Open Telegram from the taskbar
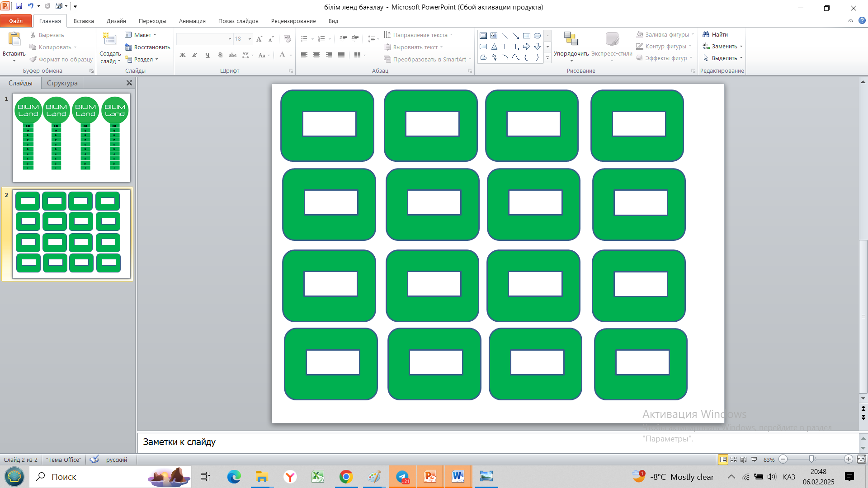Viewport: 868px width, 488px height. coord(402,477)
